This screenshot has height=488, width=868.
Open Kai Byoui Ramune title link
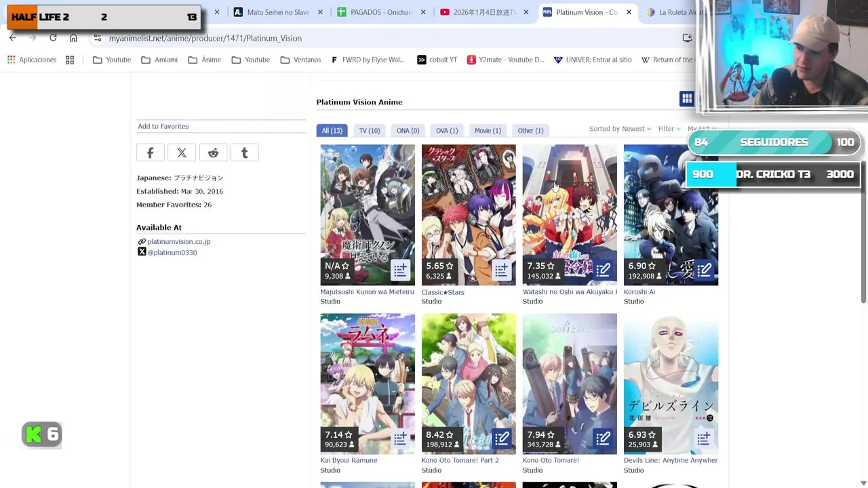(x=349, y=460)
